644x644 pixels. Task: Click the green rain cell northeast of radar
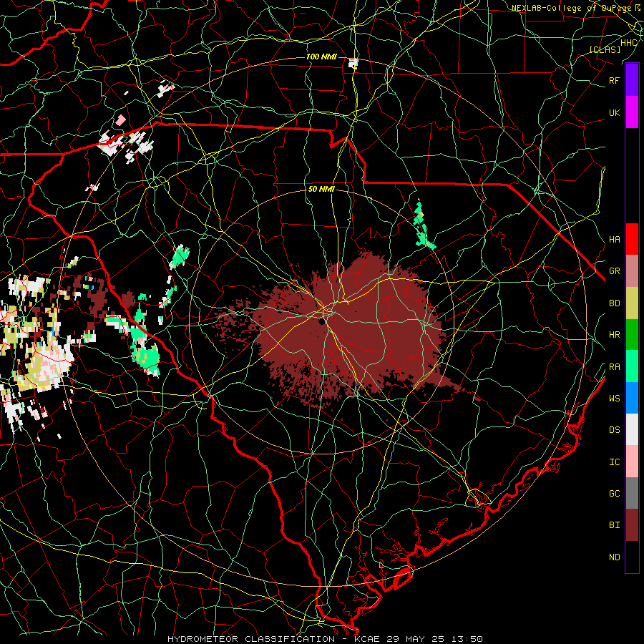point(422,225)
